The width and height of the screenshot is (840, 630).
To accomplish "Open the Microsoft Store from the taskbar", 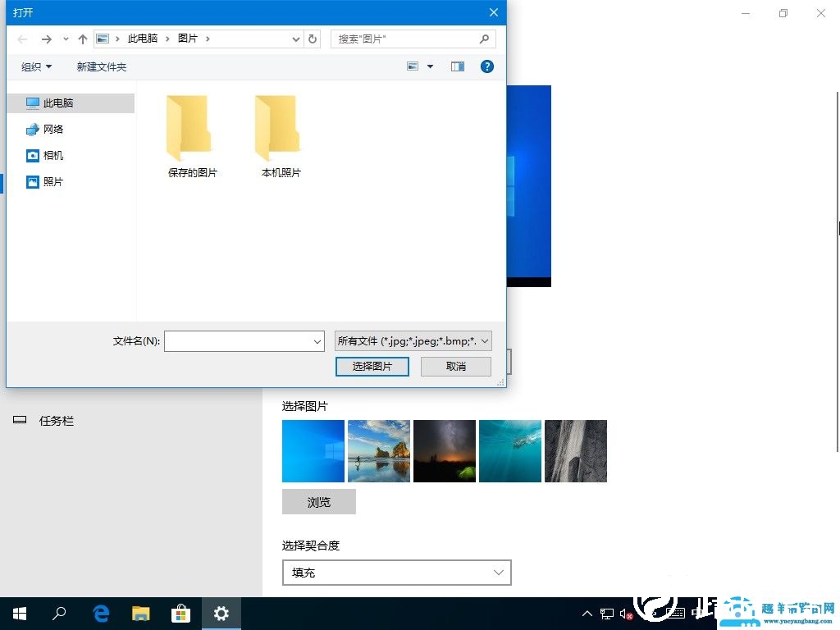I will pos(180,613).
